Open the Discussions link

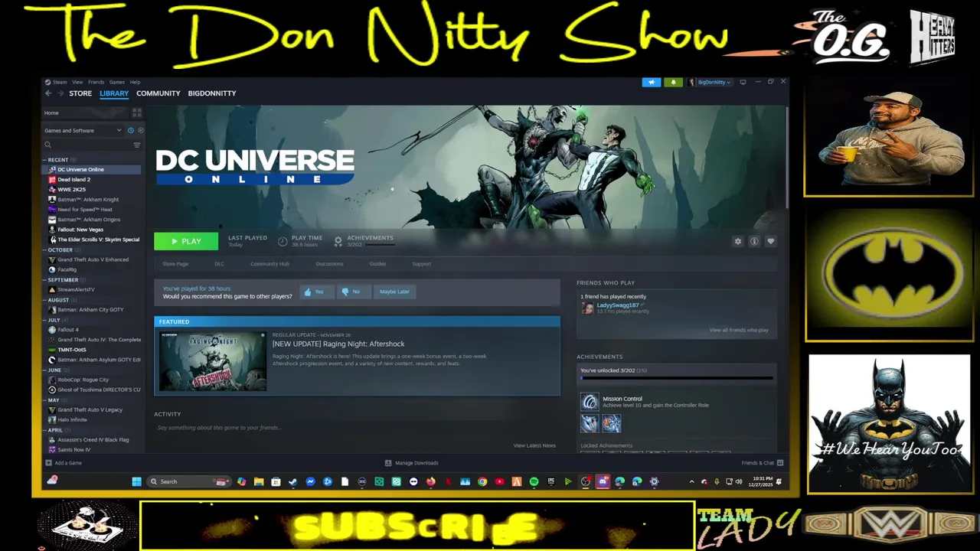[x=329, y=264]
